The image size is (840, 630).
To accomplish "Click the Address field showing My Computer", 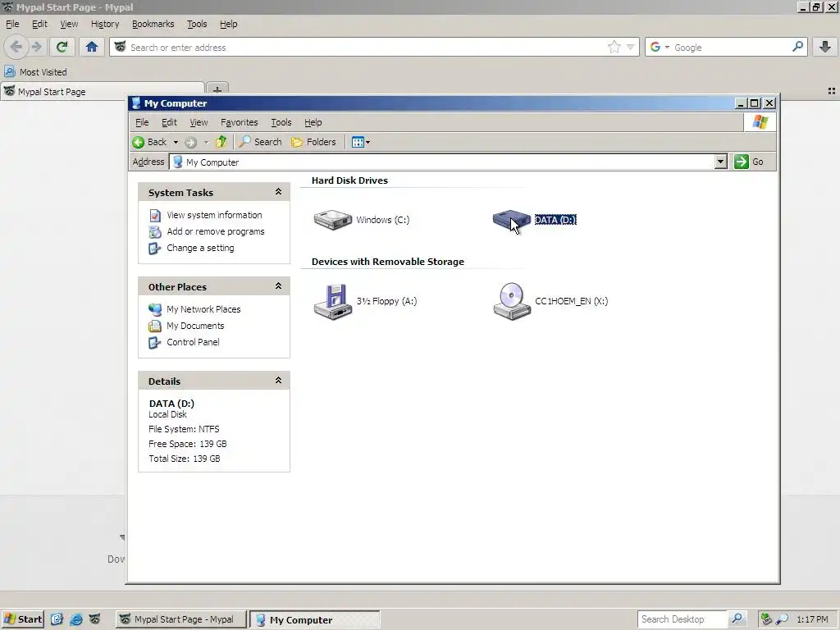I will (x=442, y=162).
